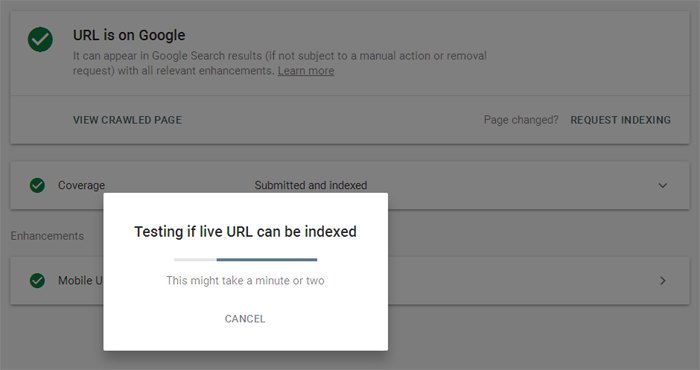Select the Submitted and indexed status text

tap(311, 185)
